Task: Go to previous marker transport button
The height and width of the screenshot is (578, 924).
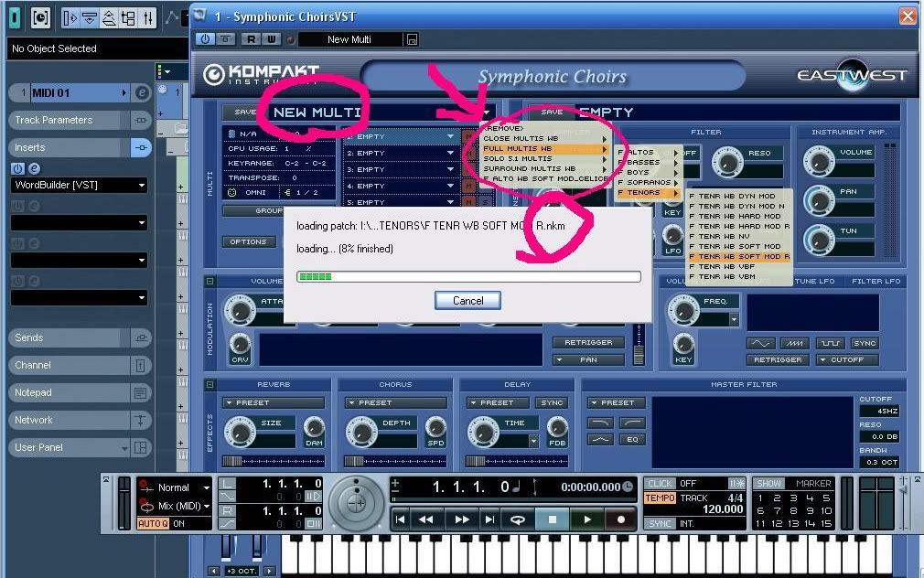Action: click(x=400, y=519)
